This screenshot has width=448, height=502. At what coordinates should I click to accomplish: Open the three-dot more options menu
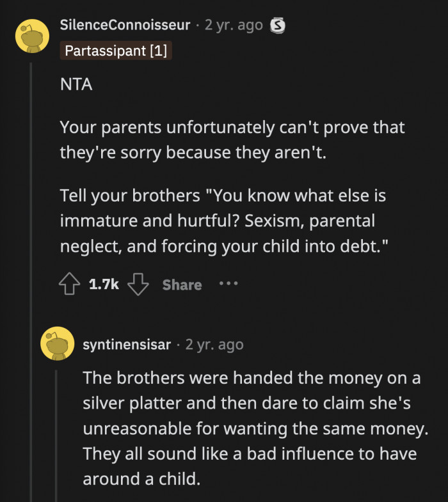[228, 283]
